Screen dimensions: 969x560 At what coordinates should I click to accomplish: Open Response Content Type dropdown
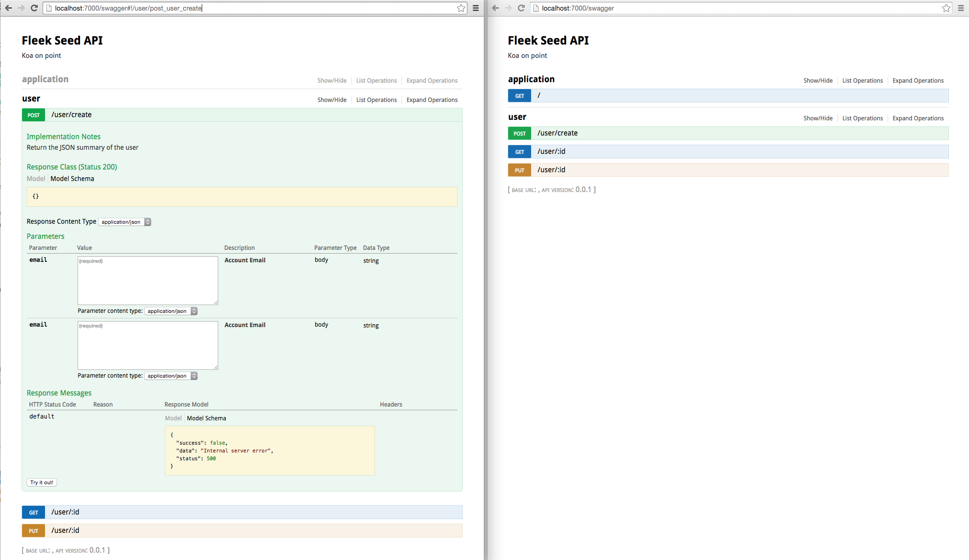tap(125, 222)
